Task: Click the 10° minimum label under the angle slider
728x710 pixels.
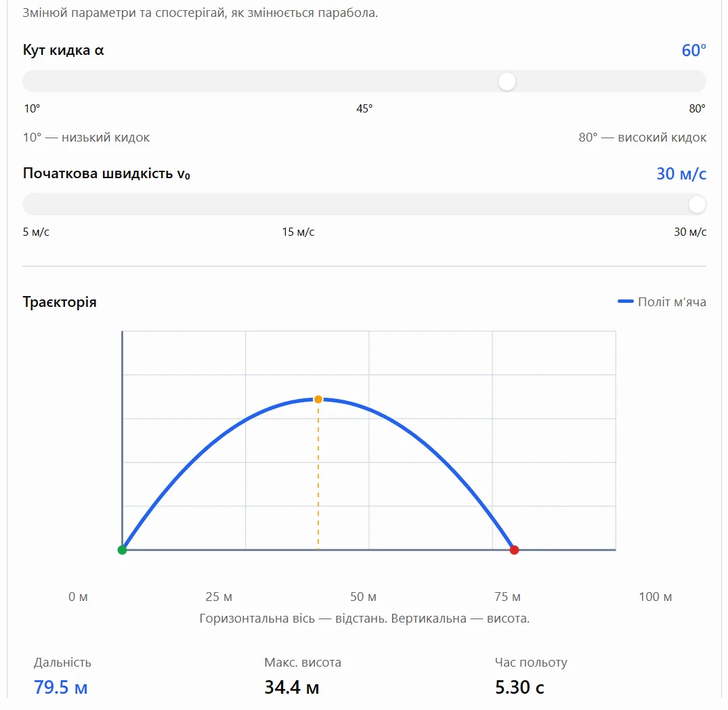Action: pos(32,108)
